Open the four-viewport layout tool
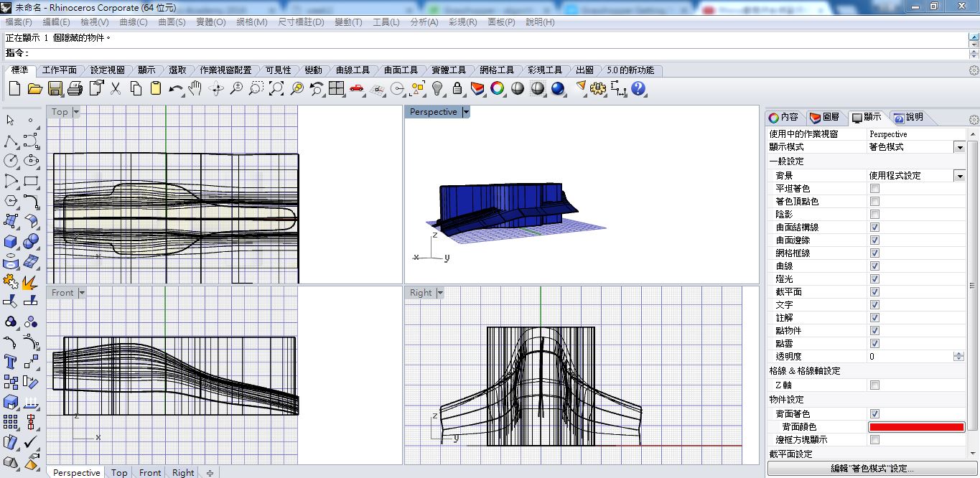Image resolution: width=980 pixels, height=478 pixels. tap(337, 88)
